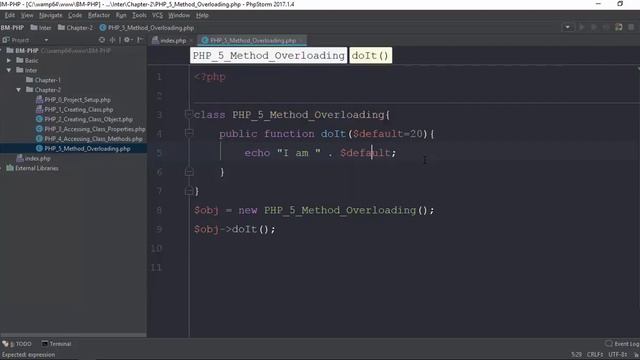640x360 pixels.
Task: Click the Terminal tool window icon
Action: 45,344
